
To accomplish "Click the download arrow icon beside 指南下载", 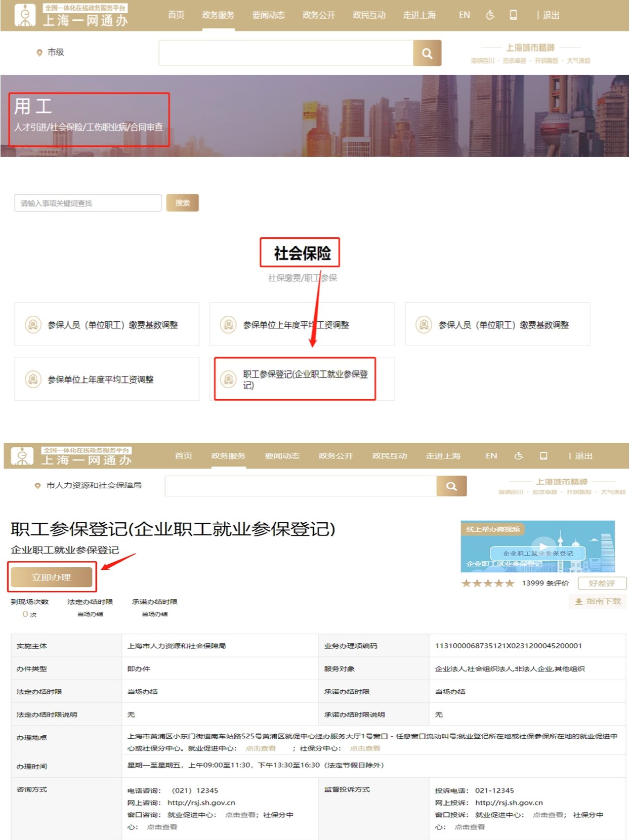I will click(579, 602).
